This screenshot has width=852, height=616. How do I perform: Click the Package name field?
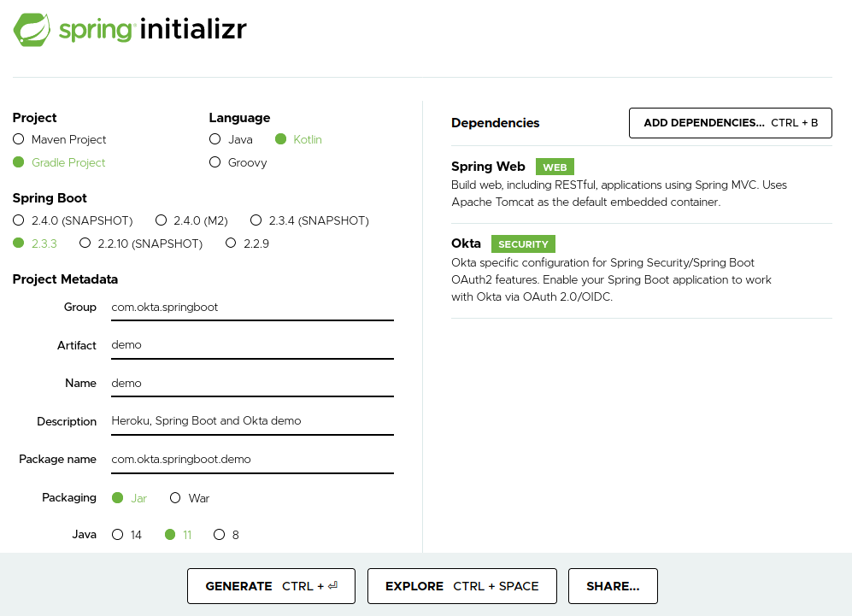(x=252, y=459)
